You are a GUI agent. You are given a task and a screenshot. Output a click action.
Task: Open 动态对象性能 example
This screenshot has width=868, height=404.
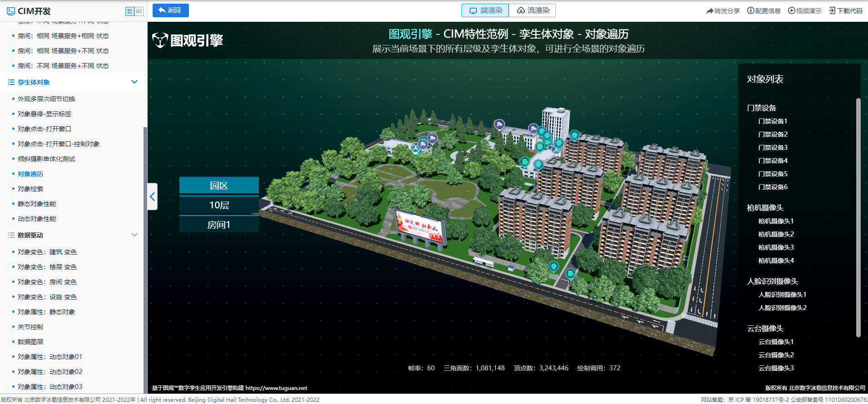(37, 219)
